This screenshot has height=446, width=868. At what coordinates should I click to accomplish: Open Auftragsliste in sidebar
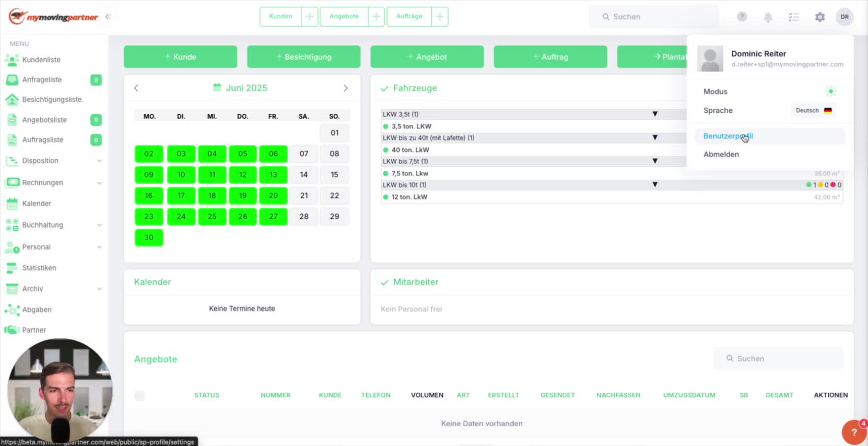click(43, 140)
